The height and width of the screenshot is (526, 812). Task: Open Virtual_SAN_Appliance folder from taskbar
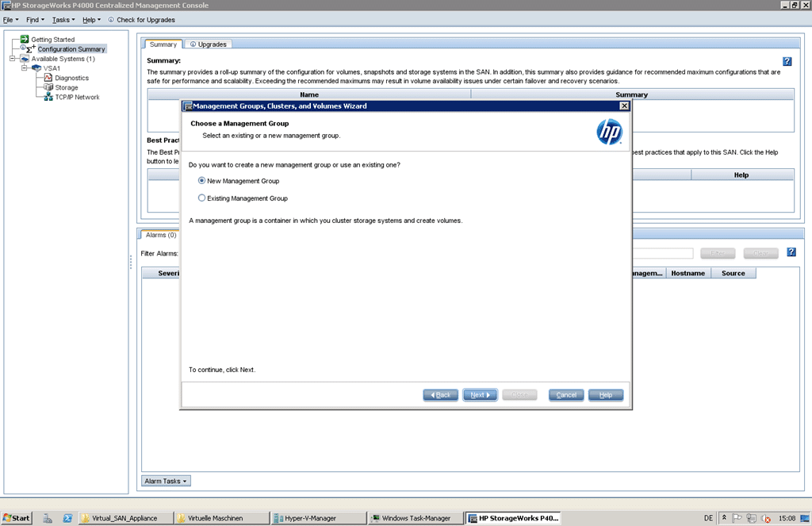(x=124, y=518)
